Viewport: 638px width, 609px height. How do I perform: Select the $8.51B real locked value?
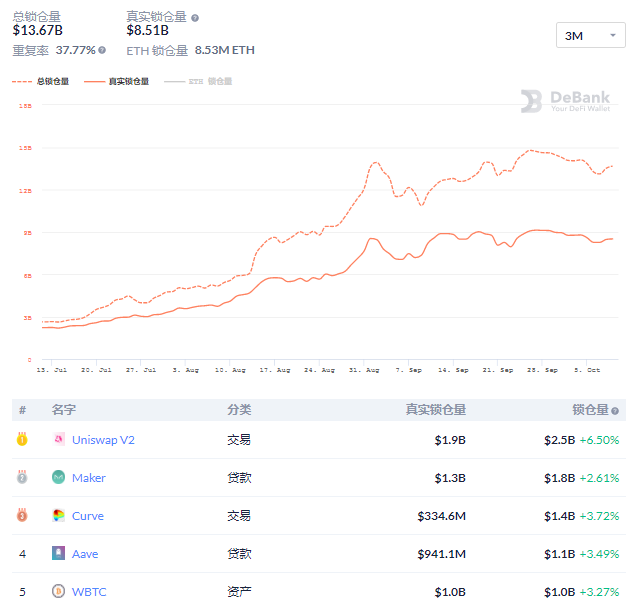[x=147, y=30]
